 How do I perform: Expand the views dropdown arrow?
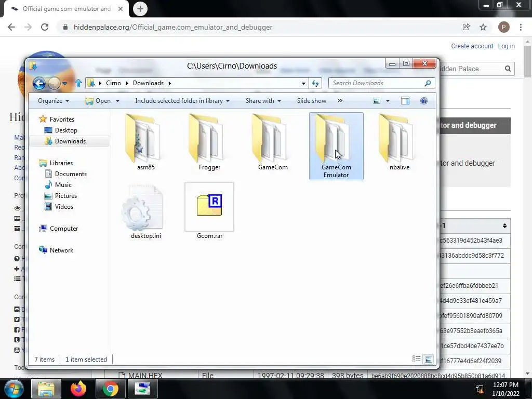(x=388, y=101)
